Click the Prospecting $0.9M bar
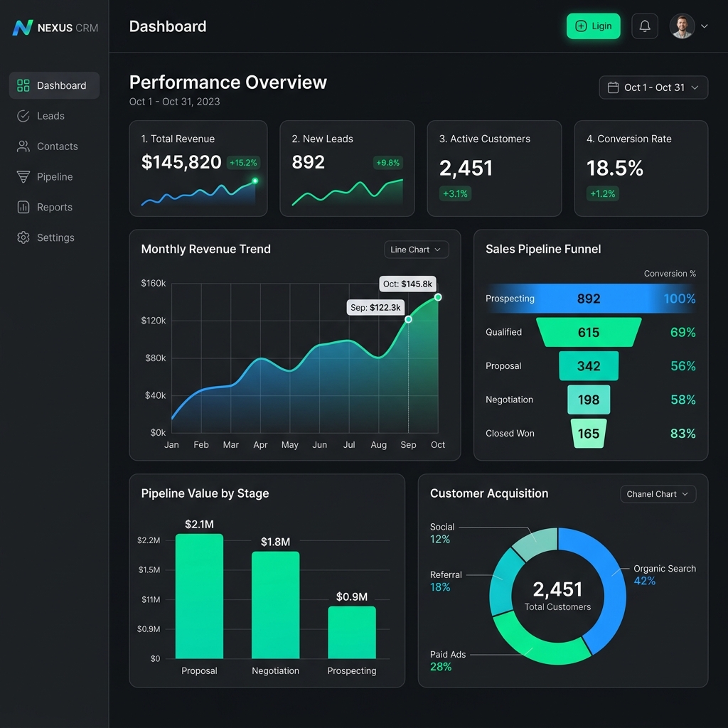Viewport: 728px width, 728px height. (351, 632)
